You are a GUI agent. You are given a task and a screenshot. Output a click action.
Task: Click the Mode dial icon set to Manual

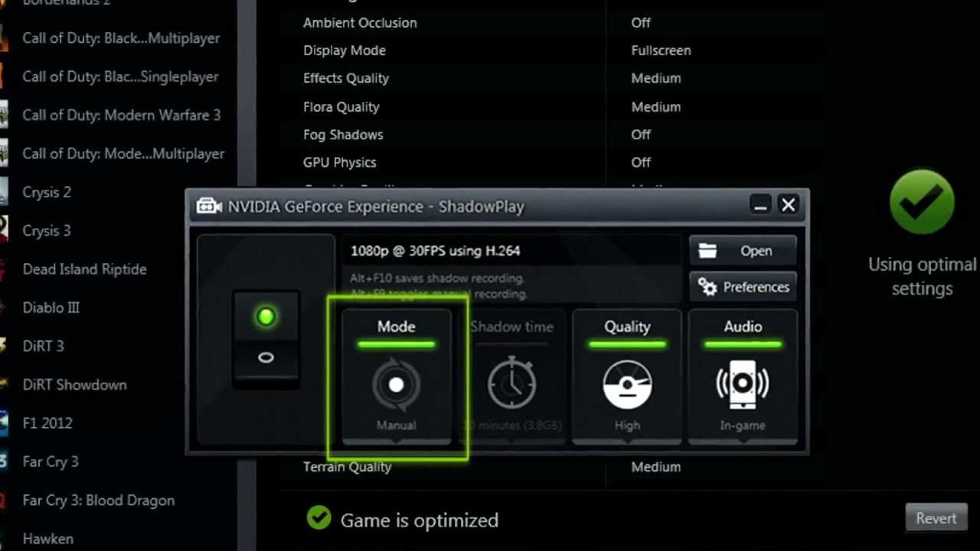[x=396, y=383]
